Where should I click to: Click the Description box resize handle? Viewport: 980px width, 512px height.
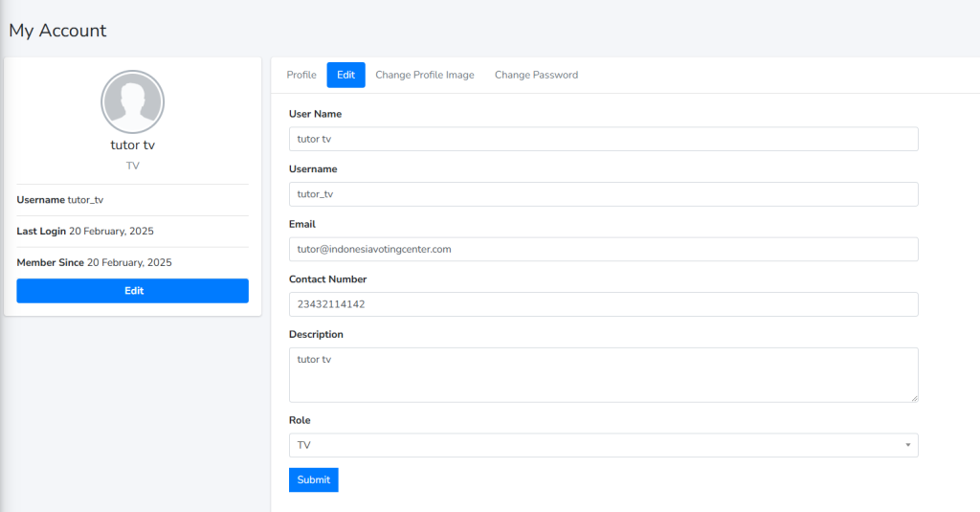914,398
